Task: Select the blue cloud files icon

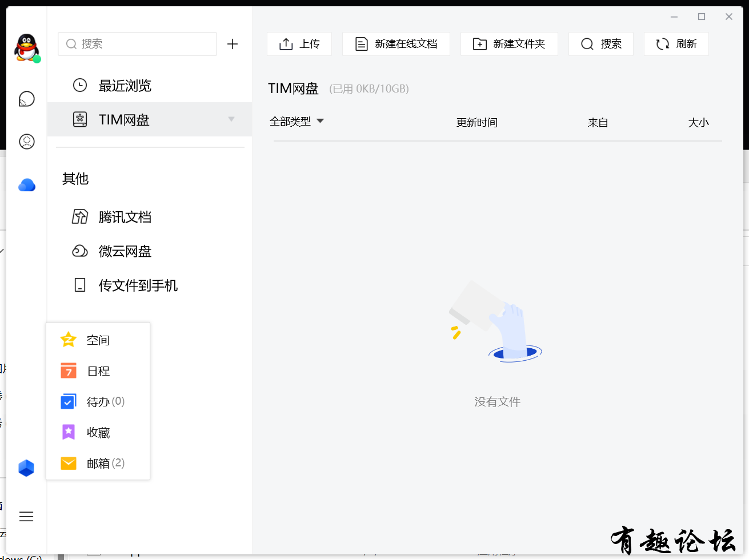Action: pos(27,185)
